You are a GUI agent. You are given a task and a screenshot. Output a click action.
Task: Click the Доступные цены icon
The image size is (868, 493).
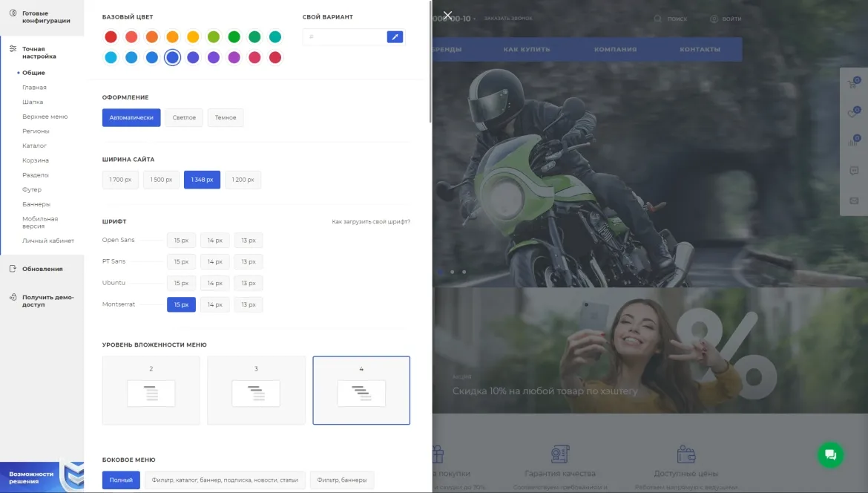[x=686, y=454]
